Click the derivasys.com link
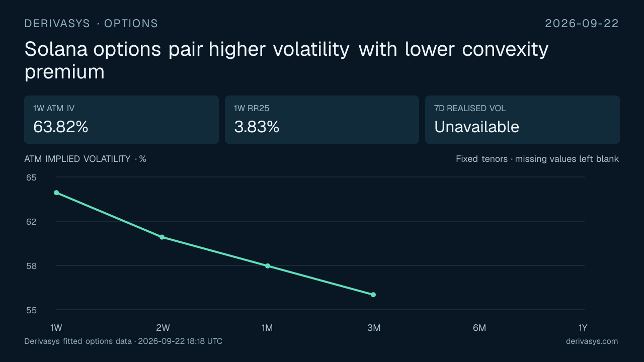The width and height of the screenshot is (644, 362). coord(592,341)
